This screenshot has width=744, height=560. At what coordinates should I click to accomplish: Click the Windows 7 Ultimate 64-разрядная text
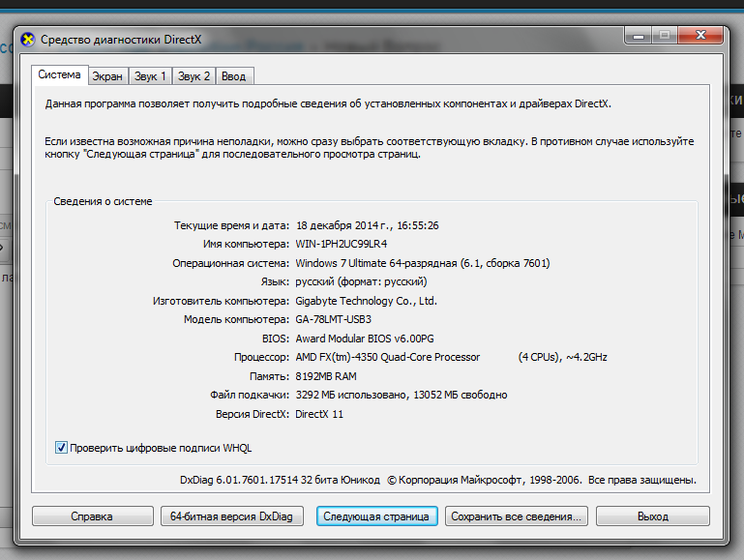point(375,263)
